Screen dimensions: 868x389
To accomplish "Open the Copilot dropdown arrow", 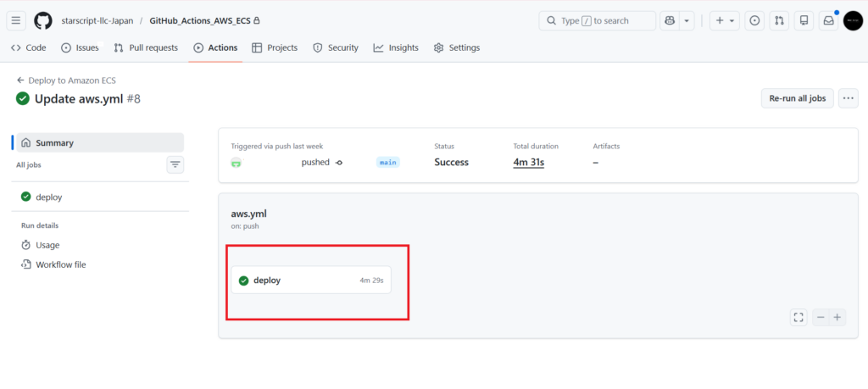I will click(687, 20).
